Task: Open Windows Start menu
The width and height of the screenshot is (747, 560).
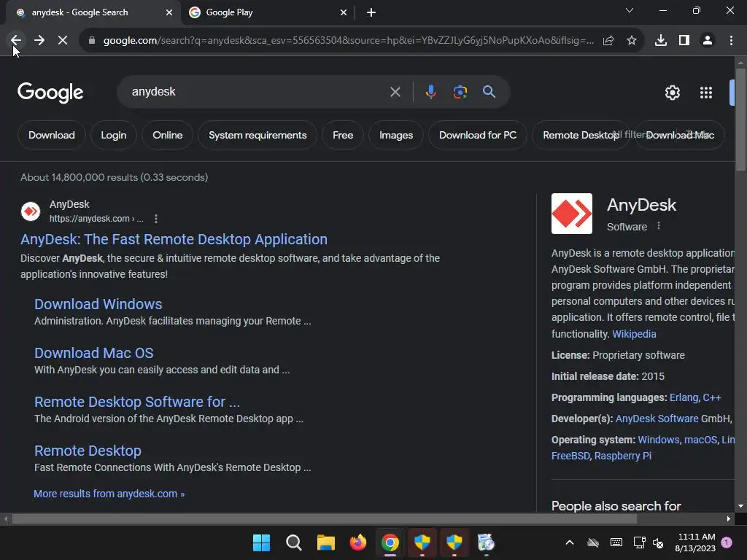Action: 262,542
